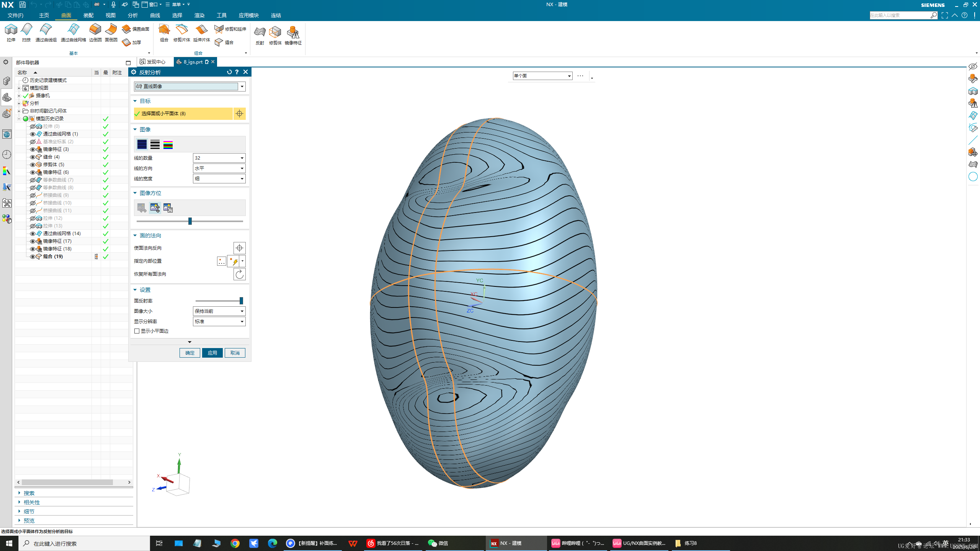Switch to the 应用模块 ribbon tab
Screen dimensions: 980x551
[x=249, y=15]
